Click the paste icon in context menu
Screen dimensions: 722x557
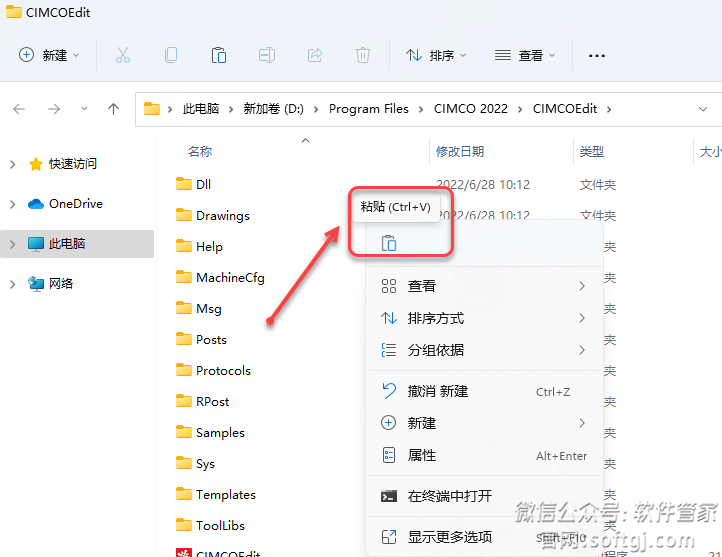pyautogui.click(x=389, y=243)
